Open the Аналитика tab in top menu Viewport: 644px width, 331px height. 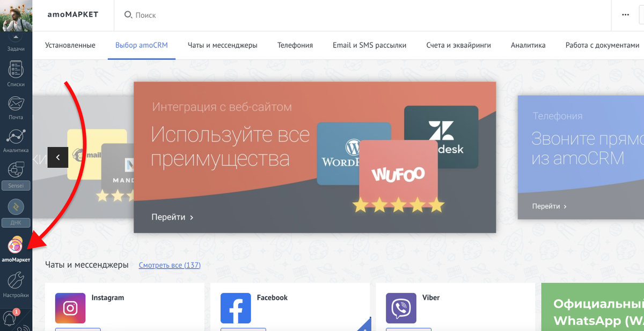coord(528,45)
